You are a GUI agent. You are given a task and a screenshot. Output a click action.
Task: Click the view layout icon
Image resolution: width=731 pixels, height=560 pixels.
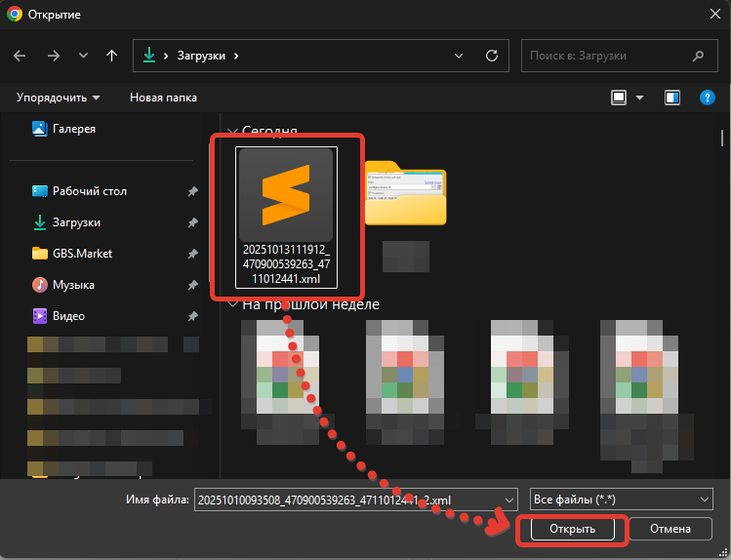[x=618, y=98]
